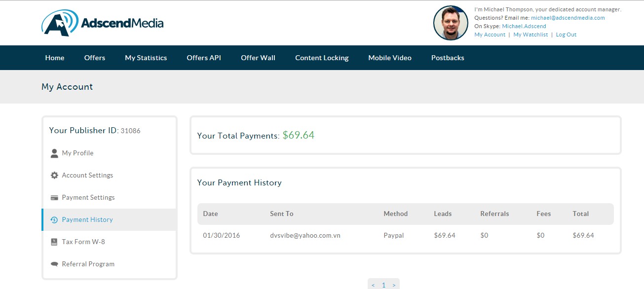This screenshot has height=289, width=644.
Task: Click the Michael.Adscend Skype link
Action: (x=524, y=26)
